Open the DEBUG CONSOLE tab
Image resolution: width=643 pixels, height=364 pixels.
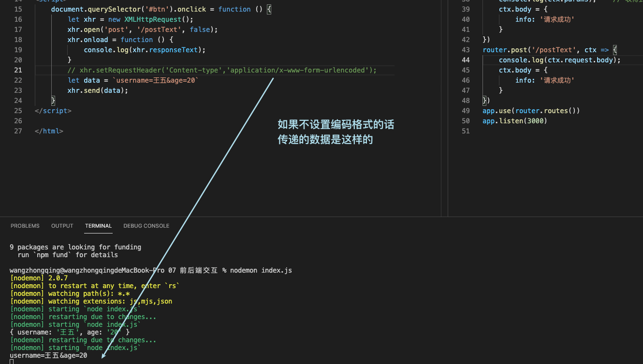click(x=146, y=226)
